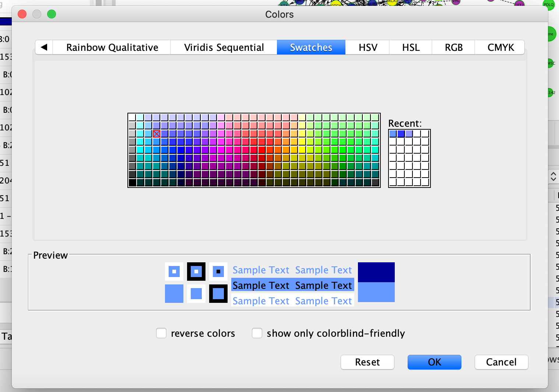Confirm color choice with OK
The image size is (559, 392).
(x=434, y=362)
